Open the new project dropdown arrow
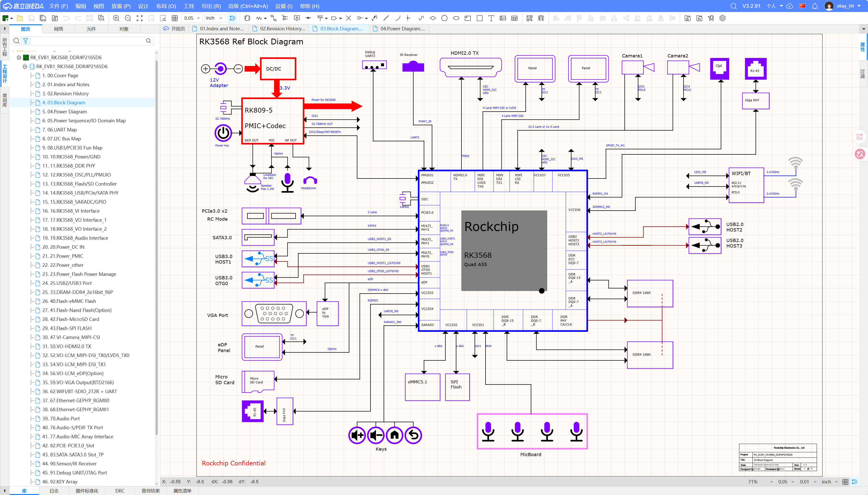 click(x=12, y=19)
